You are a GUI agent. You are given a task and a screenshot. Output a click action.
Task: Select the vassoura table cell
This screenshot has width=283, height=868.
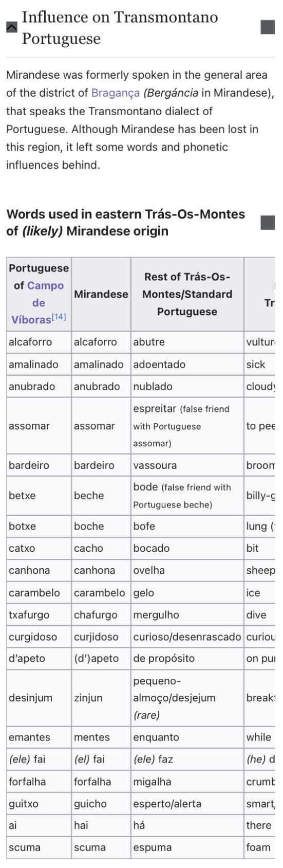pyautogui.click(x=187, y=465)
